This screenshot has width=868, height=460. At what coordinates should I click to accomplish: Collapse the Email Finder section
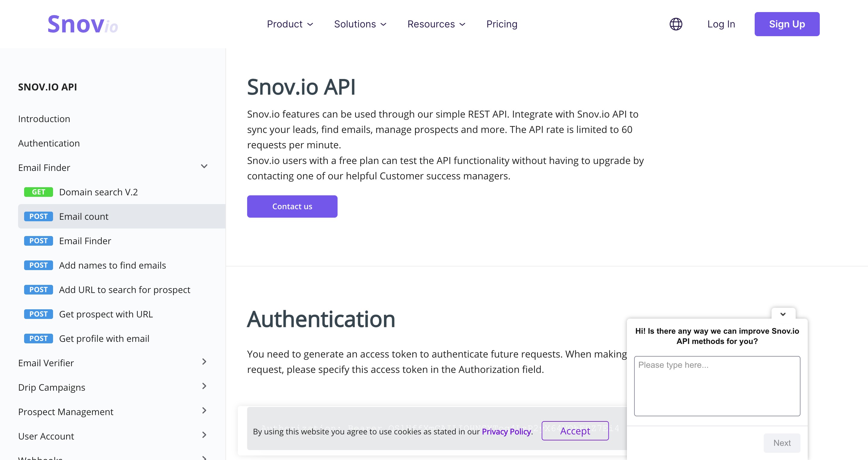[x=204, y=166]
